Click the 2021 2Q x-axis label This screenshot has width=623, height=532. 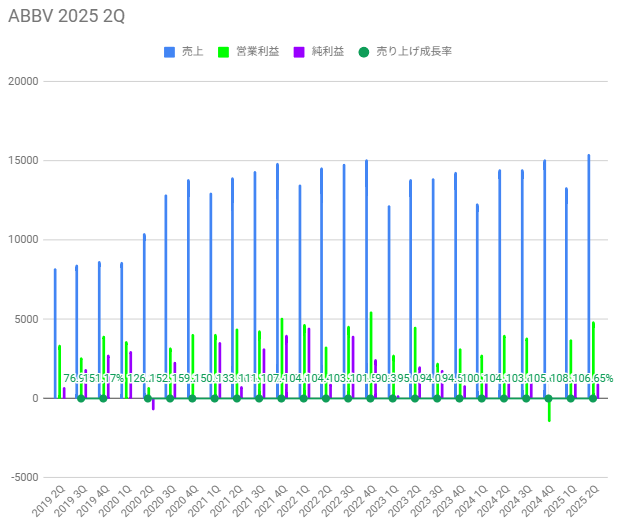[226, 501]
